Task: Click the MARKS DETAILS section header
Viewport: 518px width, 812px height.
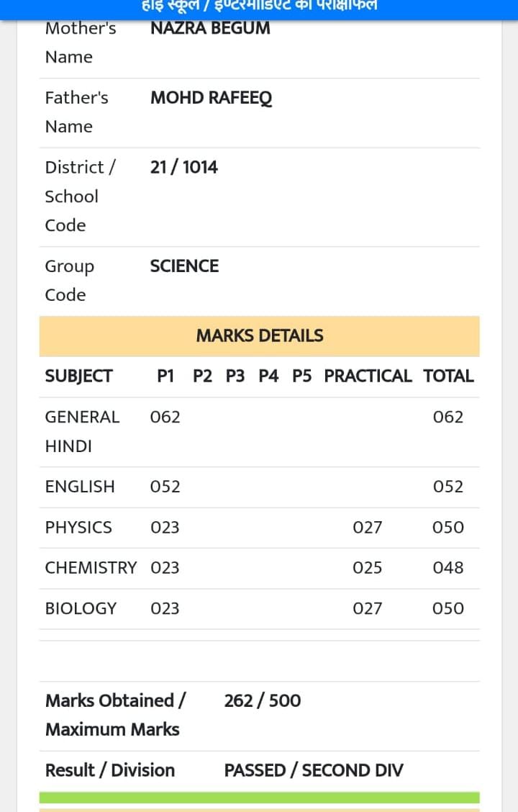Action: click(259, 336)
